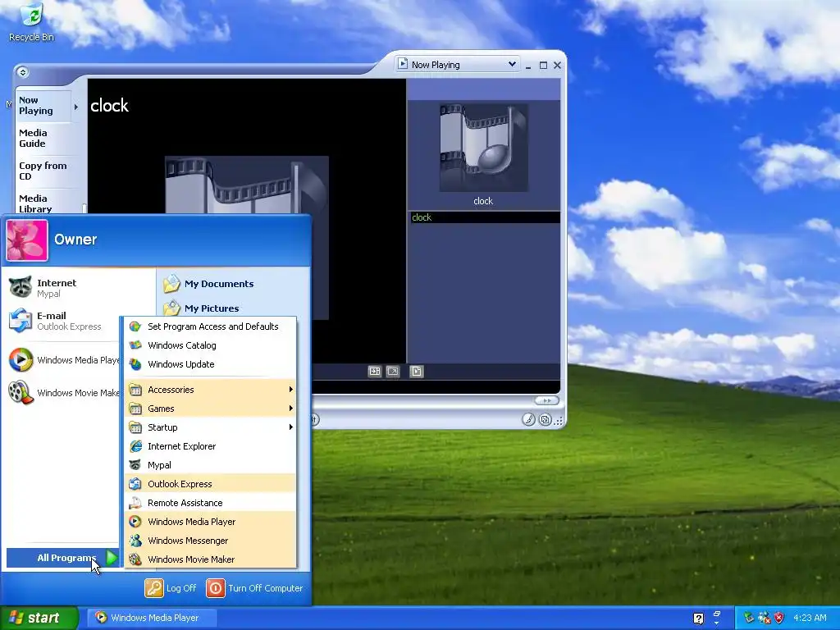Click the Accessories folder icon
840x630 pixels.
tap(135, 390)
